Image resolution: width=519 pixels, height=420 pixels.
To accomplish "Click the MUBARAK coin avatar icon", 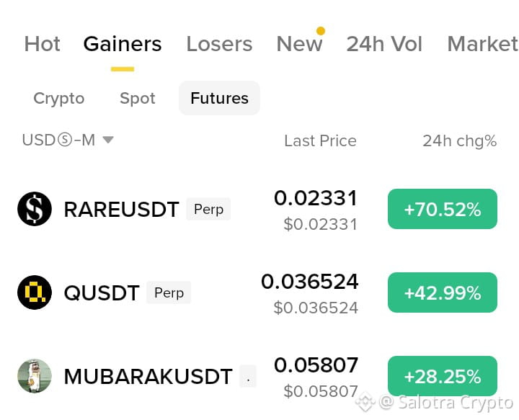I will (x=35, y=376).
